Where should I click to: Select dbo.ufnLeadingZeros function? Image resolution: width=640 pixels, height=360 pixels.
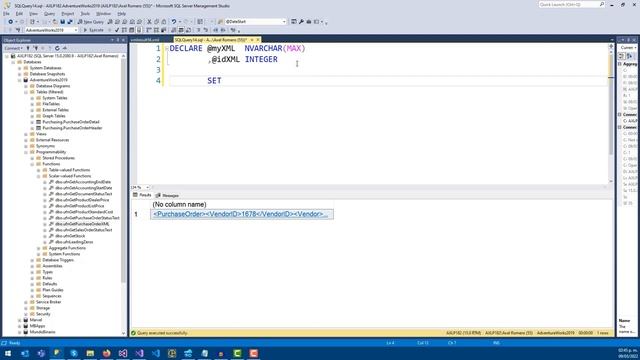tap(74, 242)
